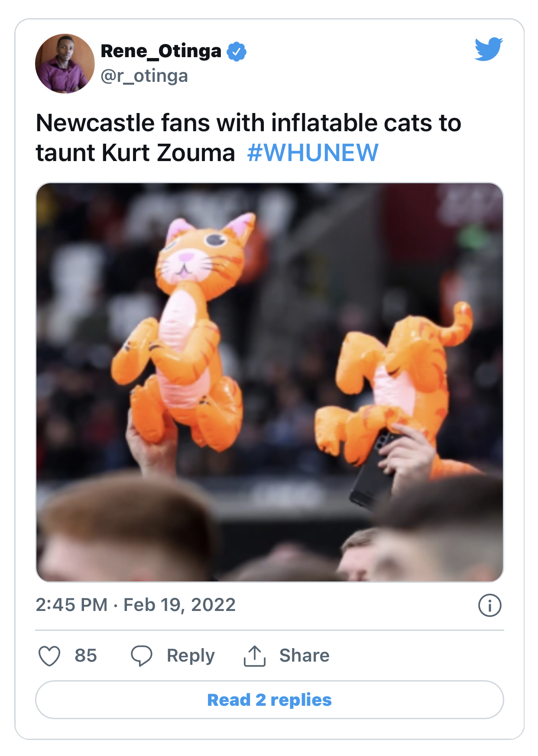Click the Rene_Otinga display name

161,51
